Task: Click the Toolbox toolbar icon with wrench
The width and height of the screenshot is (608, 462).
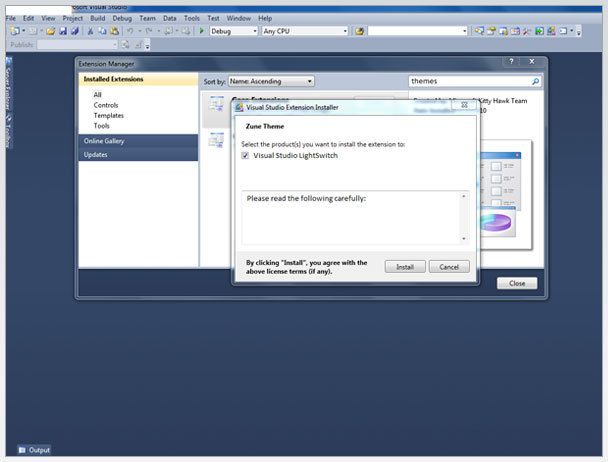Action: click(x=527, y=31)
